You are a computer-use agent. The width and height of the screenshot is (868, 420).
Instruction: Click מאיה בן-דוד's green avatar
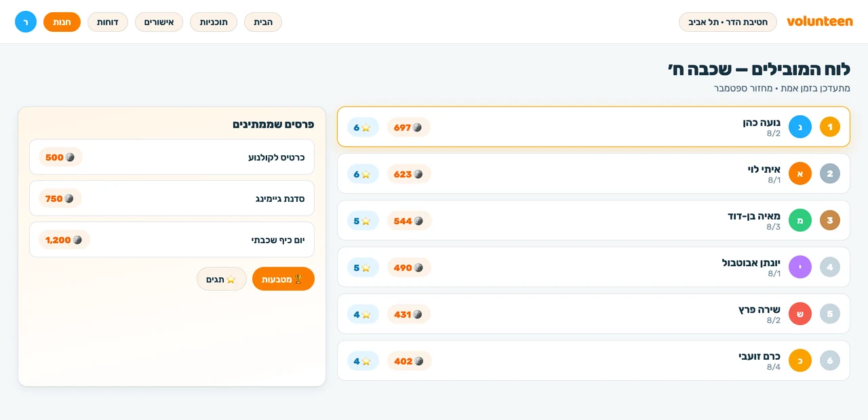coord(800,220)
